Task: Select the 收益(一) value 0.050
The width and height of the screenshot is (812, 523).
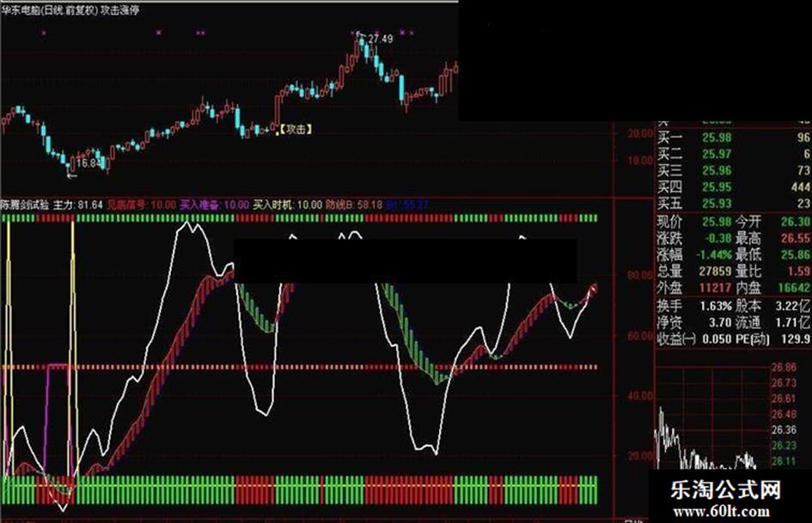Action: (717, 339)
